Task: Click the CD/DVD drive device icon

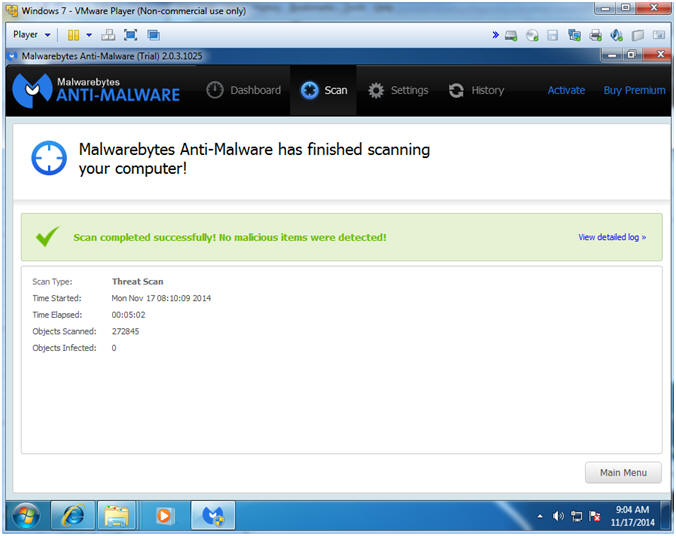Action: coord(532,35)
